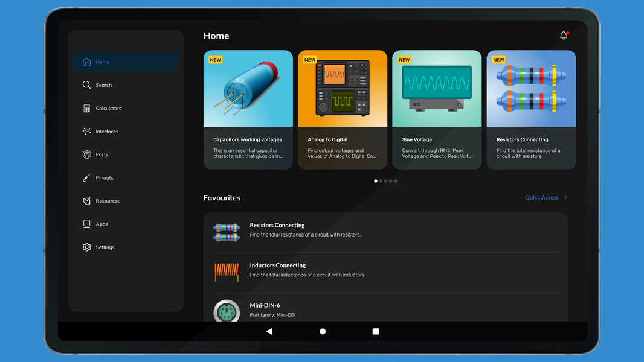644x362 pixels.
Task: Select the second carousel page dot
Action: [x=381, y=180]
